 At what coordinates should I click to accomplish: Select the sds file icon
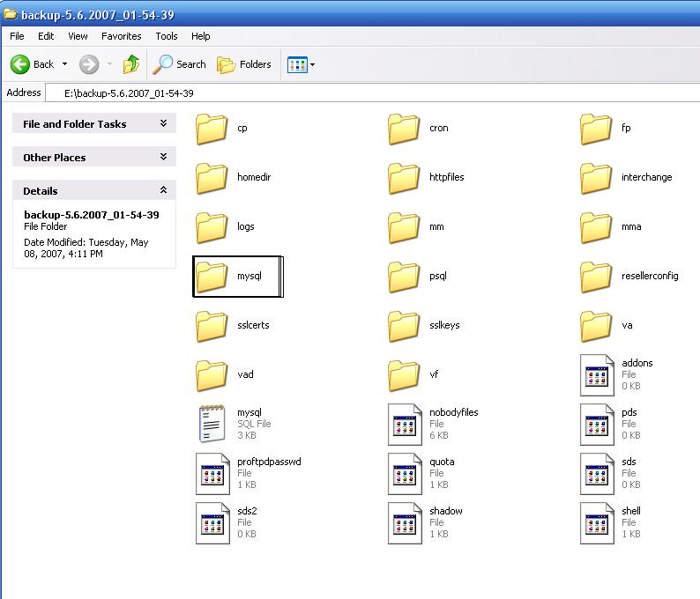coord(597,474)
